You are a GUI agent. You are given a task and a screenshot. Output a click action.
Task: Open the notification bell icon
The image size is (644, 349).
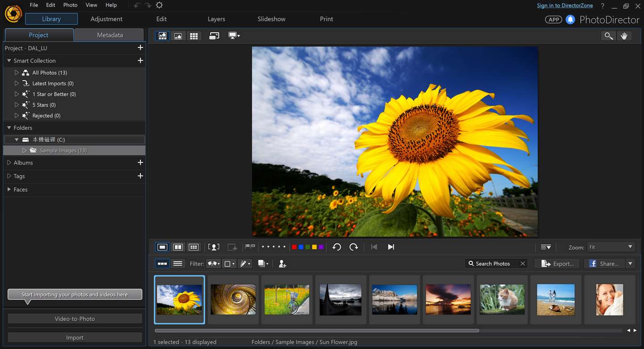[570, 19]
